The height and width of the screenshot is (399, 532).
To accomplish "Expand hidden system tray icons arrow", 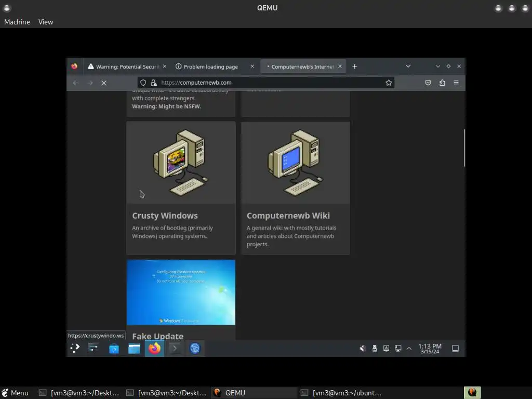I will (409, 349).
